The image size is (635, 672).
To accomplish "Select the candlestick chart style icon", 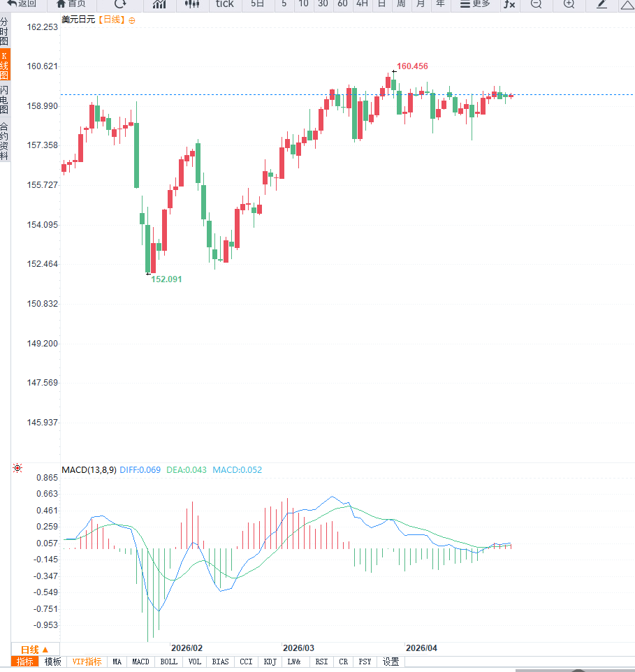I will point(191,4).
